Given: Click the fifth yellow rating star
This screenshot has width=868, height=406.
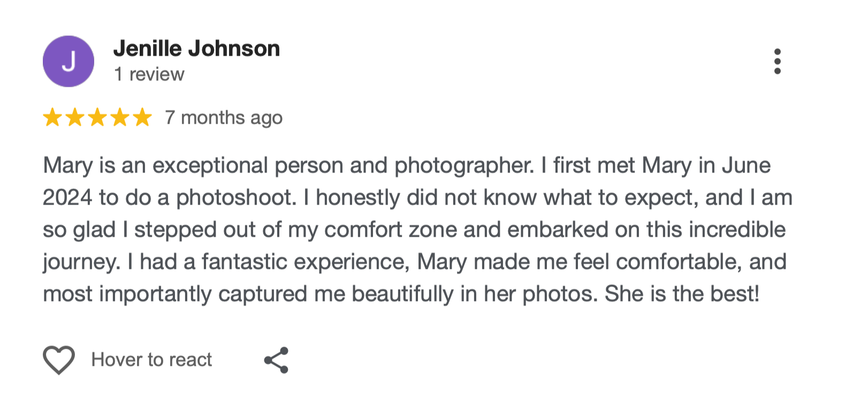Looking at the screenshot, I should click(x=142, y=117).
